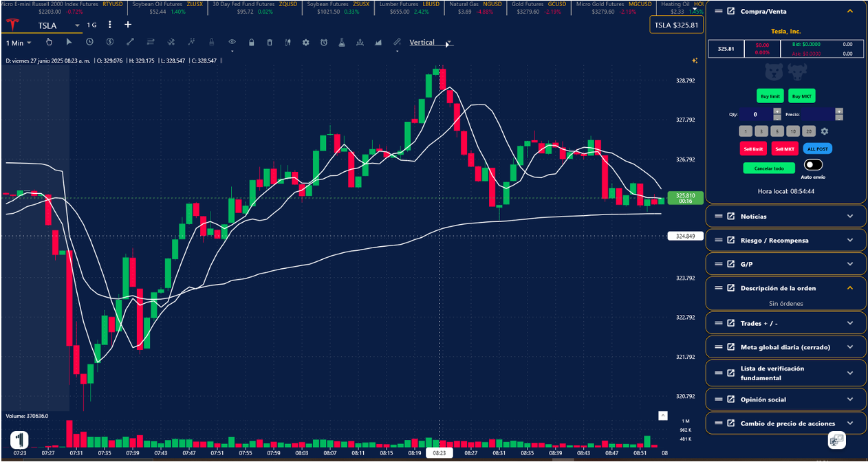
Task: Click the Cancelar todo button
Action: point(768,168)
